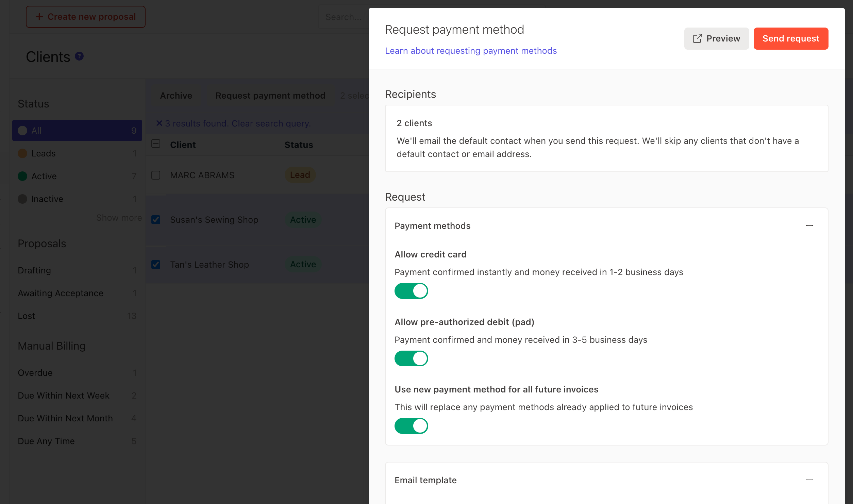This screenshot has height=504, width=853.
Task: Click the orange Leads status dot
Action: [x=22, y=153]
